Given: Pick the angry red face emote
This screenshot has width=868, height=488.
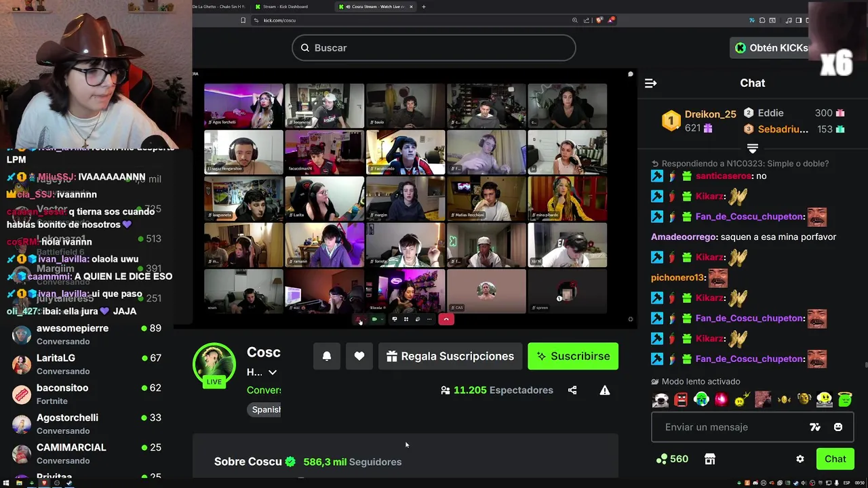Looking at the screenshot, I should (681, 399).
